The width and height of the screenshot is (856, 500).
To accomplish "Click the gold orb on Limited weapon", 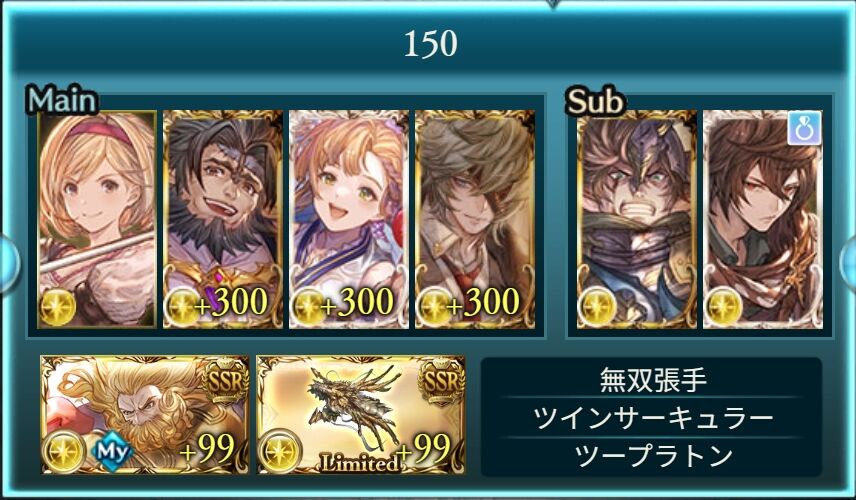I will click(280, 451).
